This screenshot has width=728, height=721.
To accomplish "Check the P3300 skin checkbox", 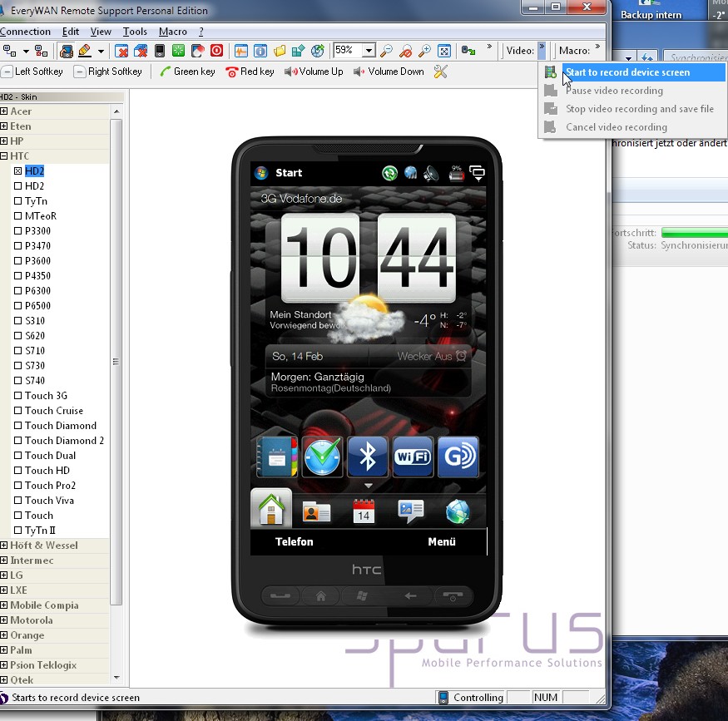I will point(17,230).
